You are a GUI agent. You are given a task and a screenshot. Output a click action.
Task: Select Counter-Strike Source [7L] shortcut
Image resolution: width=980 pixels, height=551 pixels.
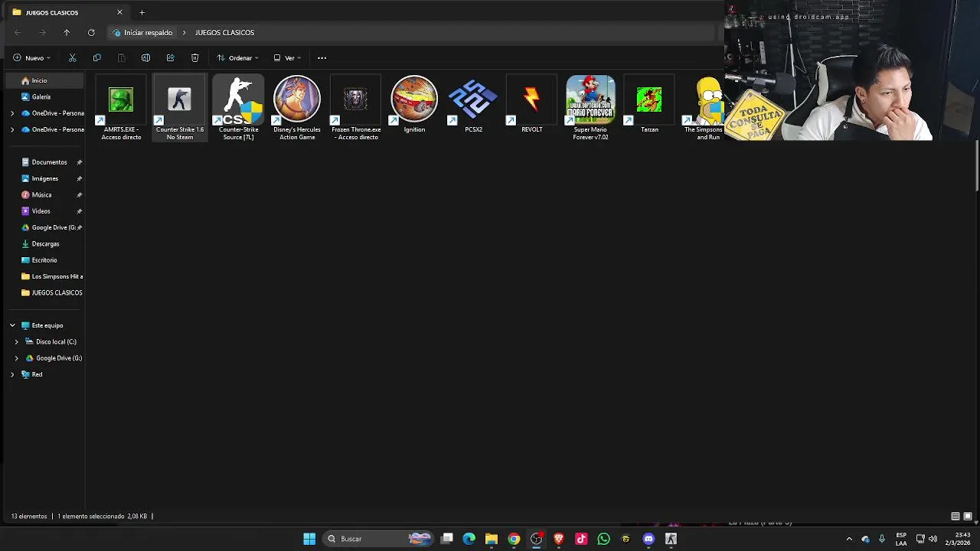click(238, 108)
